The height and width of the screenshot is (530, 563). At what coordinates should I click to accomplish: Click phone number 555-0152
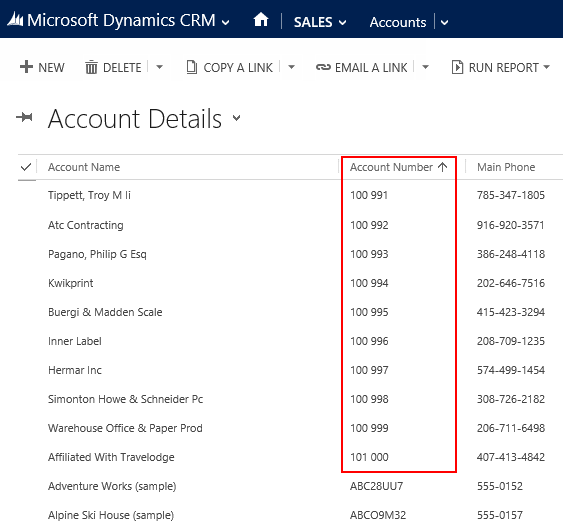(x=500, y=486)
